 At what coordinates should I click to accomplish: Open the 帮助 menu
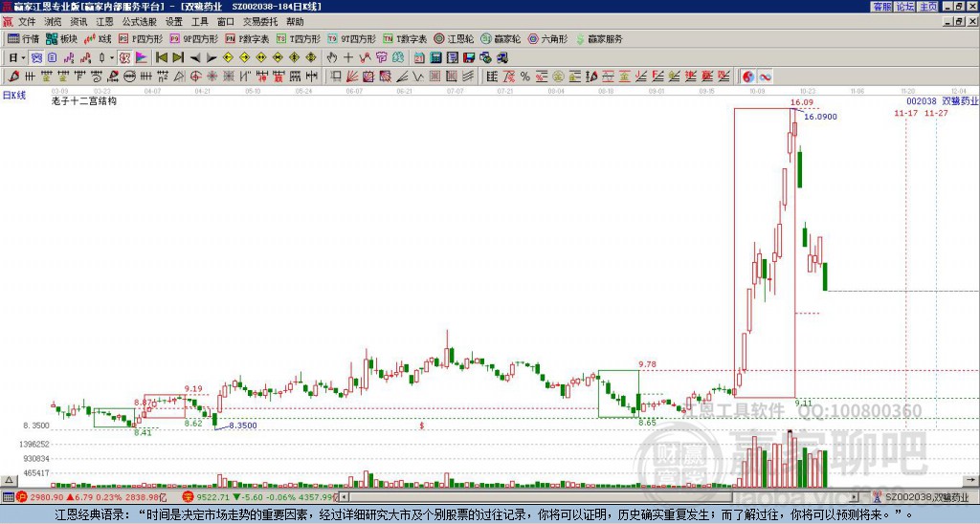(295, 22)
